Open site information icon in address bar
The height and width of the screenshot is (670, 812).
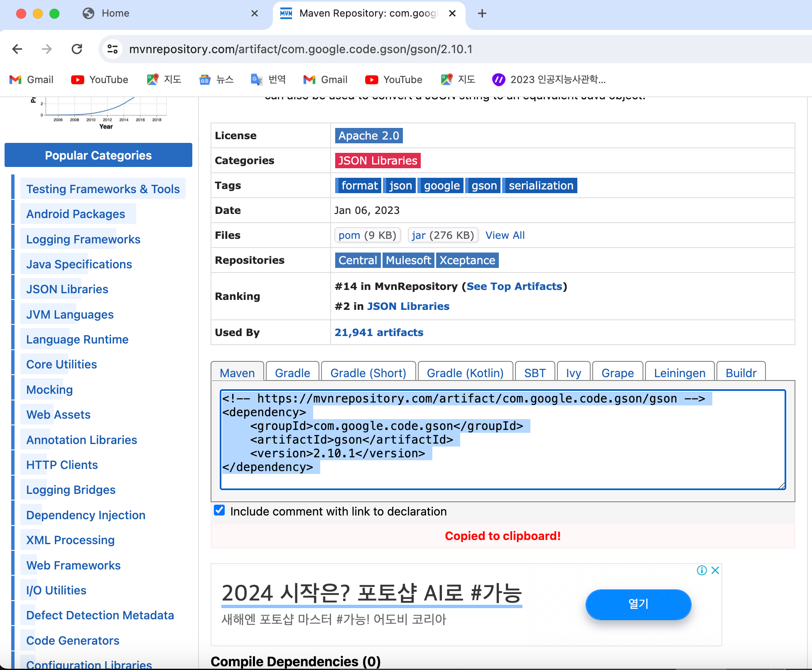click(x=112, y=49)
